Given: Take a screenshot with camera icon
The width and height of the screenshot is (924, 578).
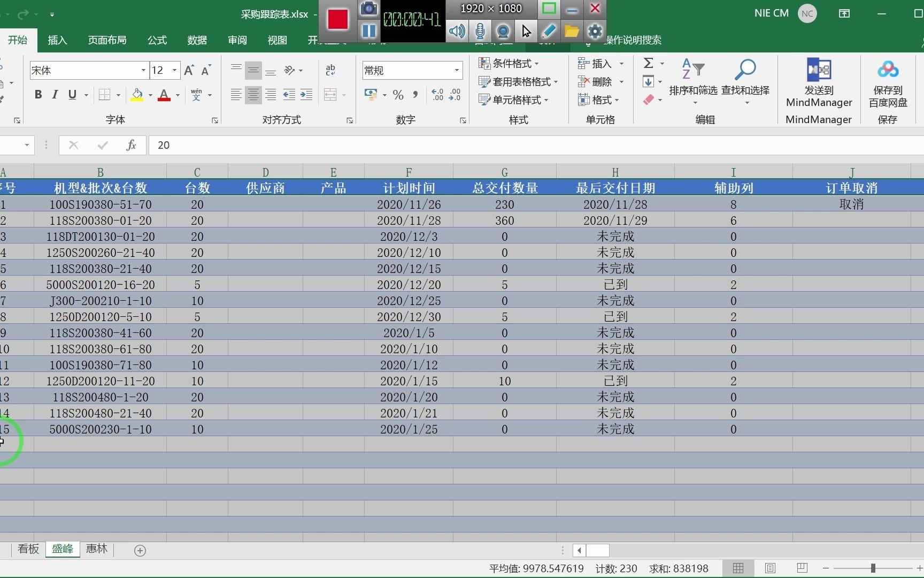Looking at the screenshot, I should [x=368, y=9].
